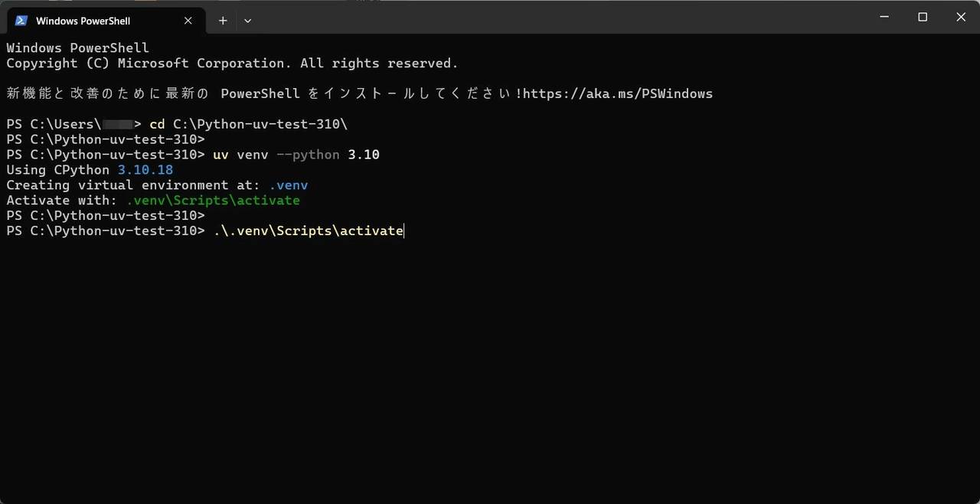Click empty title bar area beside tabs
The width and height of the screenshot is (980, 504).
point(559,17)
